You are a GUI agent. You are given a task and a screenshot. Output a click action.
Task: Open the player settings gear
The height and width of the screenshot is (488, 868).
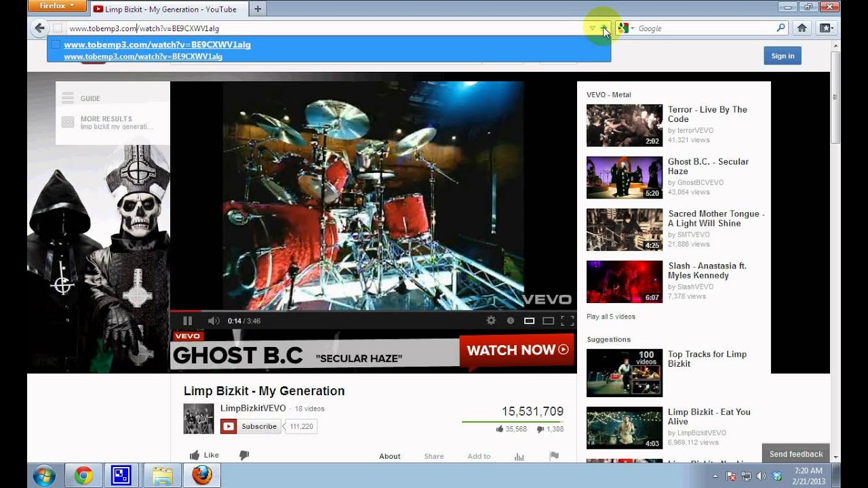(x=491, y=321)
